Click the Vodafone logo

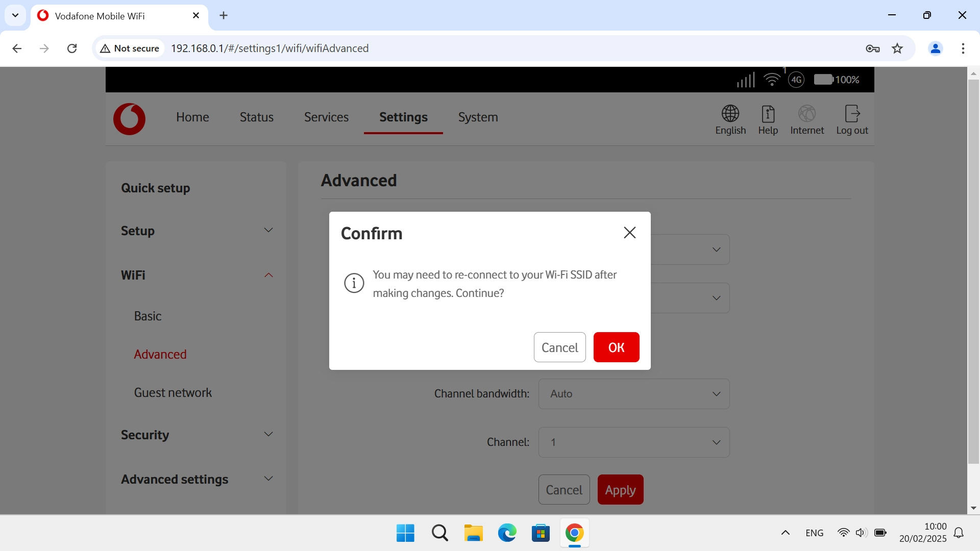tap(129, 119)
